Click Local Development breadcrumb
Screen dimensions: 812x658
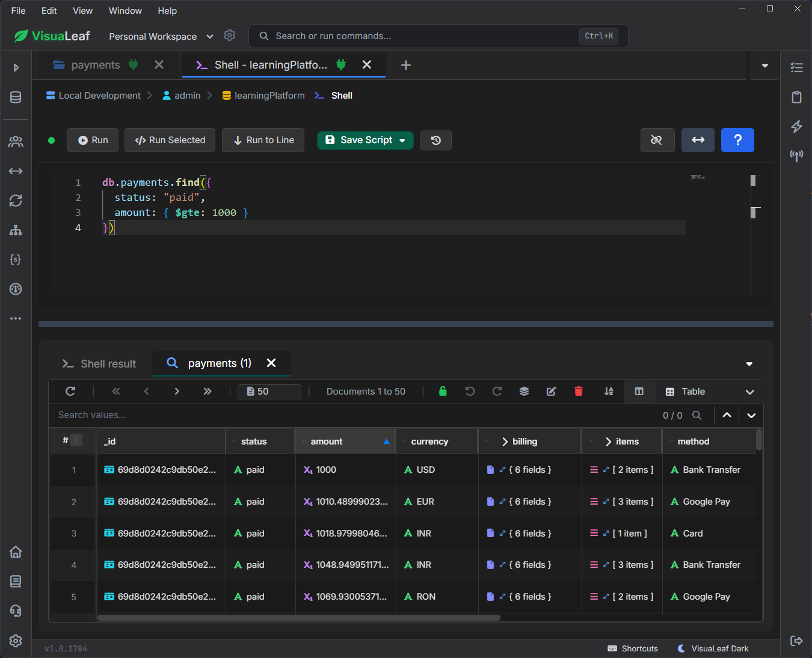click(93, 96)
